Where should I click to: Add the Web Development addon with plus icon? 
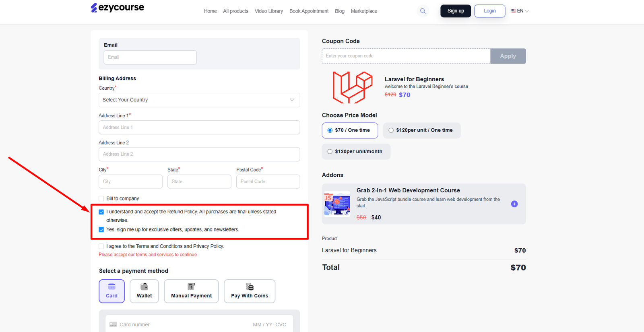[x=514, y=204]
